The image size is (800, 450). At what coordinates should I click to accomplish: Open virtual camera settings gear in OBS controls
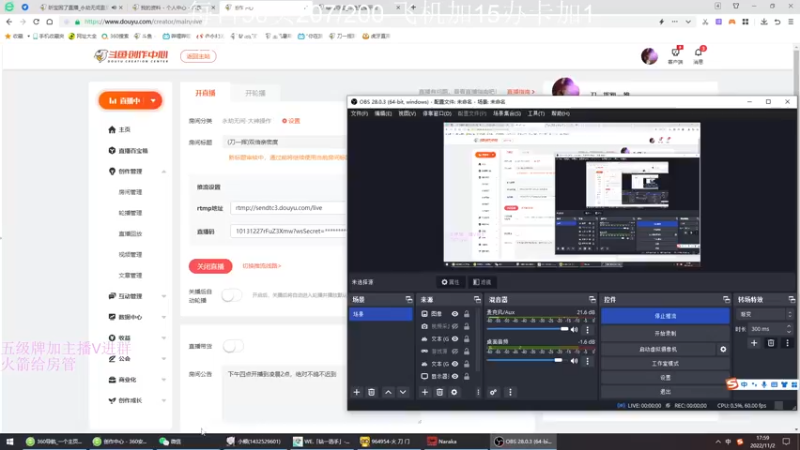(x=723, y=349)
